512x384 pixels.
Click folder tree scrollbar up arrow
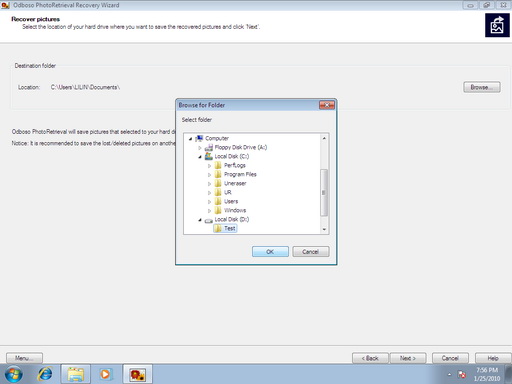tap(324, 138)
